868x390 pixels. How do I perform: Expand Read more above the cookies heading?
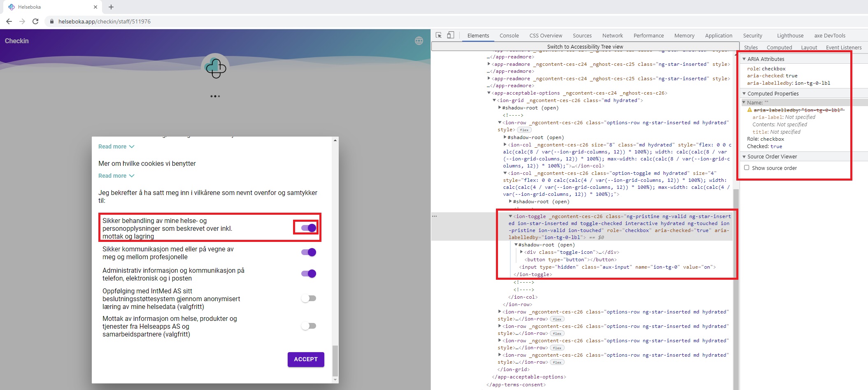click(116, 146)
